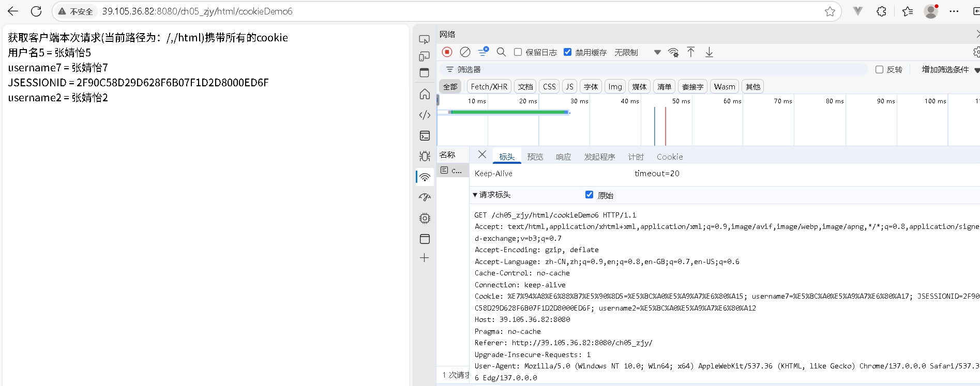Screen dimensions: 980x386
Task: Refresh the browser page
Action: tap(36, 11)
